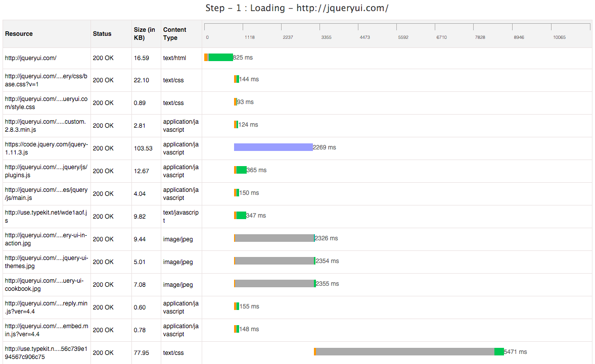Screen dimensions: 595x364
Task: Click the 93 ms timing label
Action: click(x=246, y=102)
